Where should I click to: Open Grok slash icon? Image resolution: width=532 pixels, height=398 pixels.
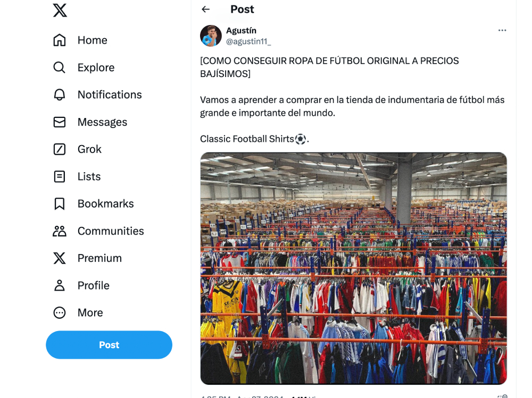(60, 149)
